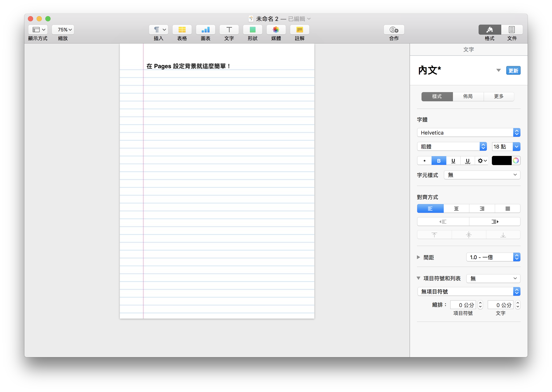Open the paragraph style 內文 dropdown arrow
The image size is (552, 392).
(498, 71)
